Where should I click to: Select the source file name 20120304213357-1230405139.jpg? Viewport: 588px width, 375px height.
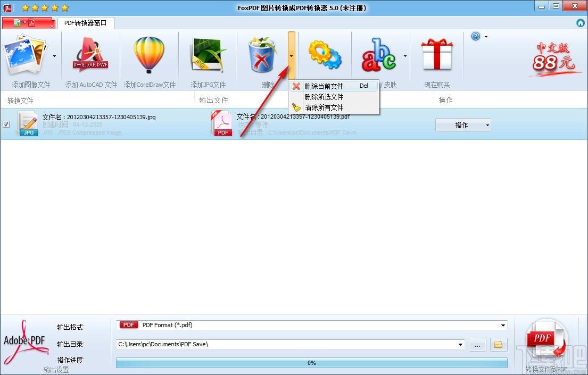[111, 117]
